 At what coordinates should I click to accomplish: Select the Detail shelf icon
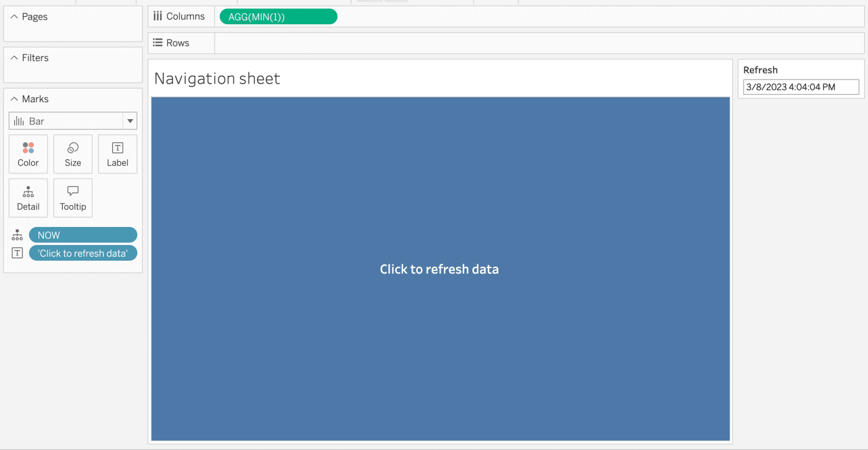pos(28,198)
